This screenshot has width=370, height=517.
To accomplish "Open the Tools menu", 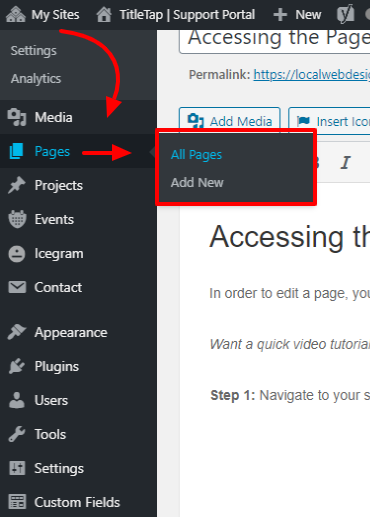I will click(50, 434).
